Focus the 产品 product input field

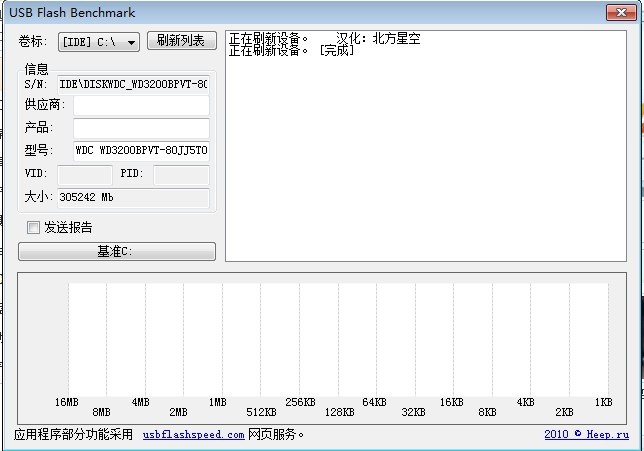141,128
